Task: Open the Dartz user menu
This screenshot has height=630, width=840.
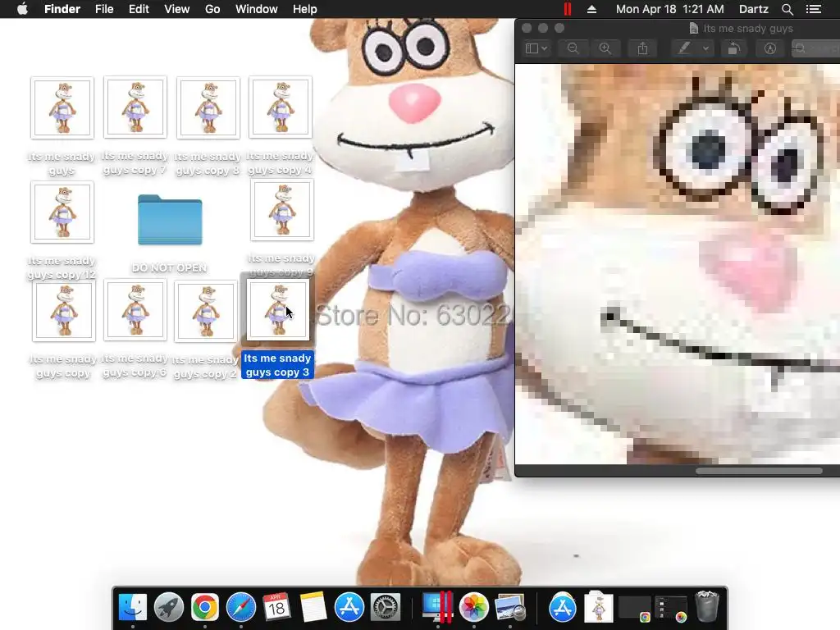Action: click(x=754, y=9)
